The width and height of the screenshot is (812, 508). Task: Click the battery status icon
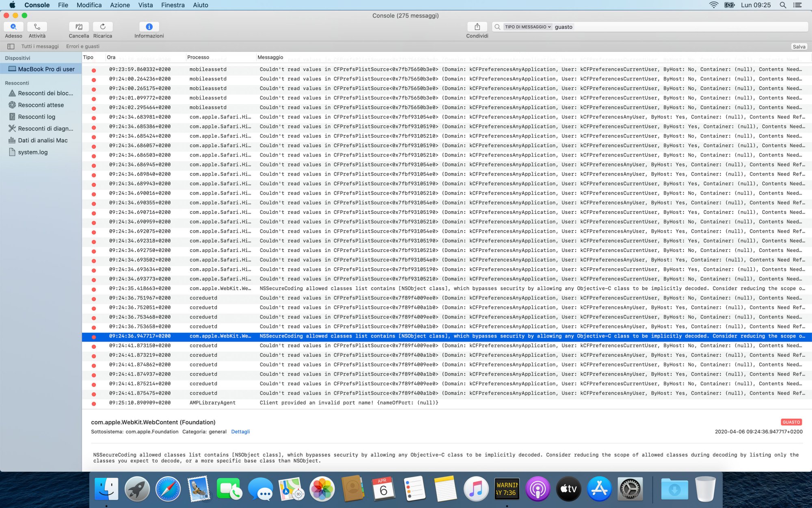coord(730,5)
